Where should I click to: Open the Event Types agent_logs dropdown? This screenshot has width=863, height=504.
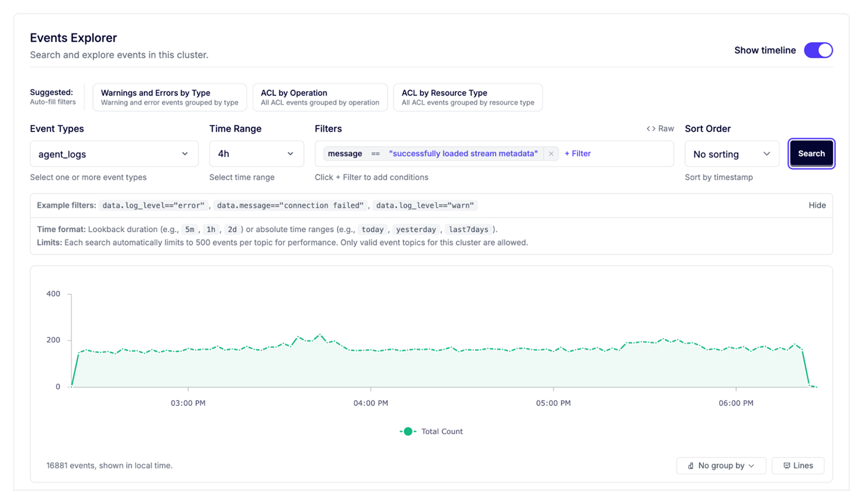coord(114,154)
